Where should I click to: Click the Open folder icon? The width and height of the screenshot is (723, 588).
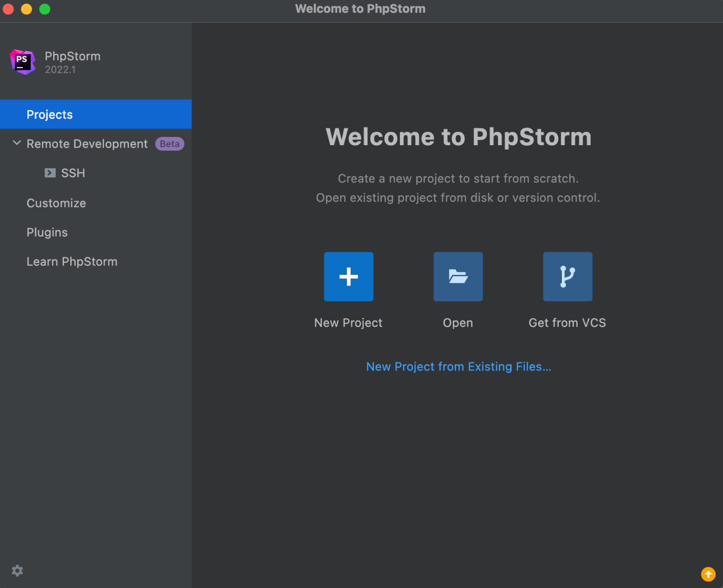pos(458,276)
